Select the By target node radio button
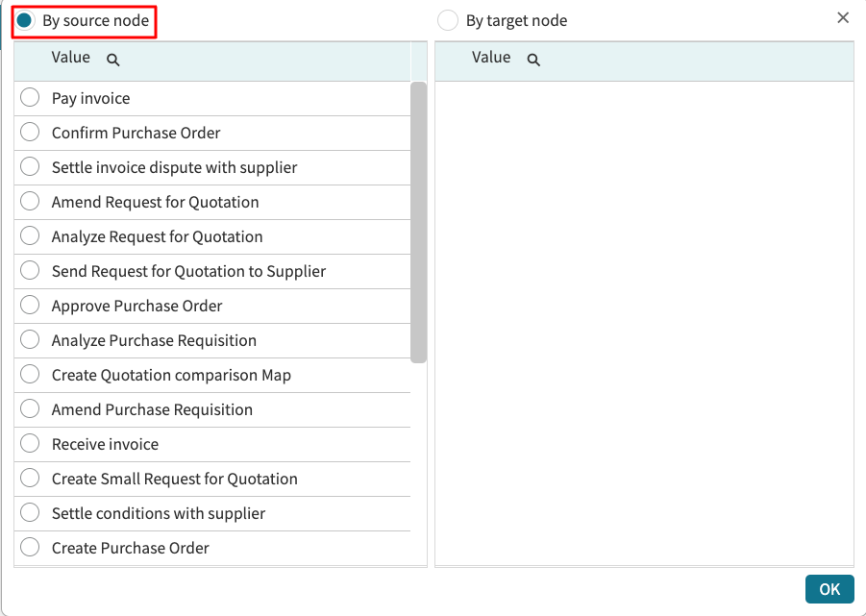Viewport: 866px width, 616px height. pyautogui.click(x=448, y=20)
